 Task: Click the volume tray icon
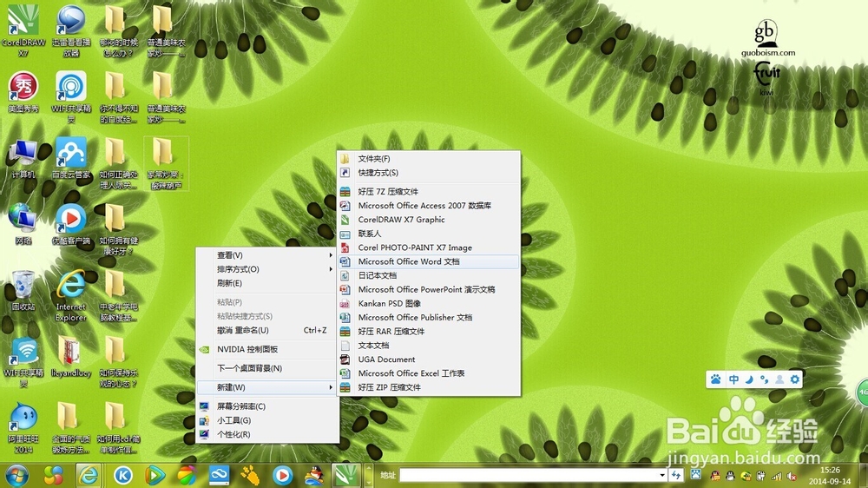tap(792, 477)
